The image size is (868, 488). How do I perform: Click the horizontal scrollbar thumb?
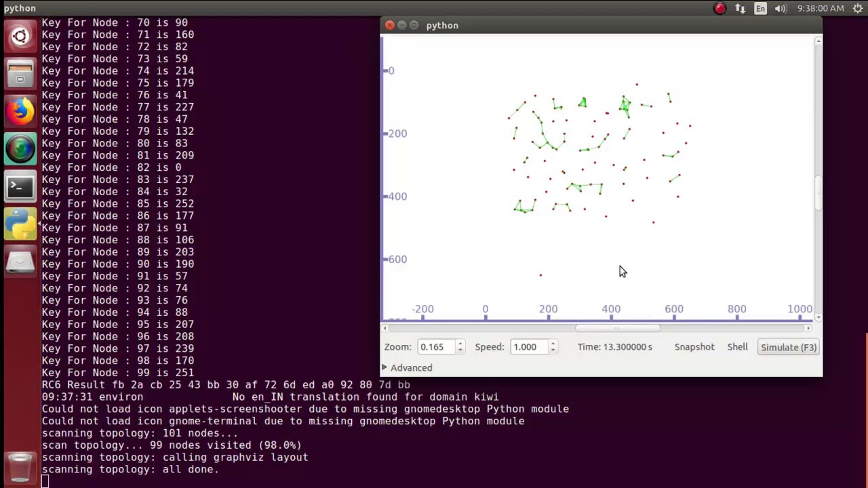point(617,328)
